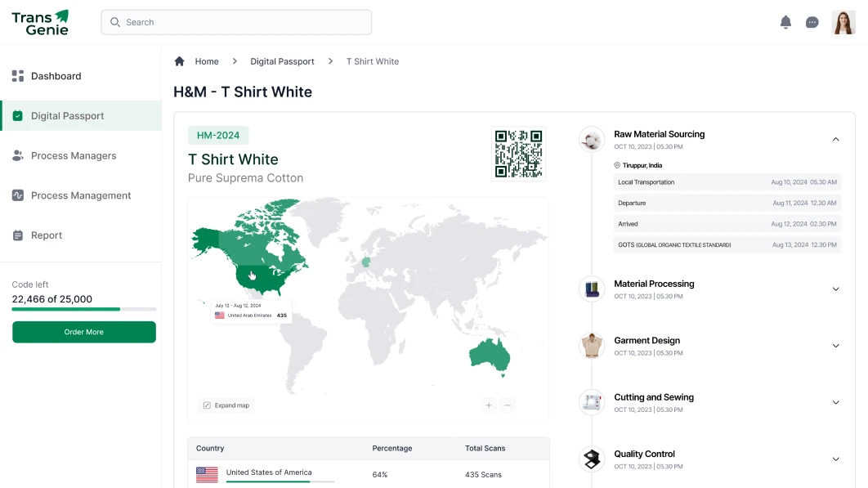Go to Process Managers page
Viewport: 868px width, 488px height.
(x=81, y=155)
